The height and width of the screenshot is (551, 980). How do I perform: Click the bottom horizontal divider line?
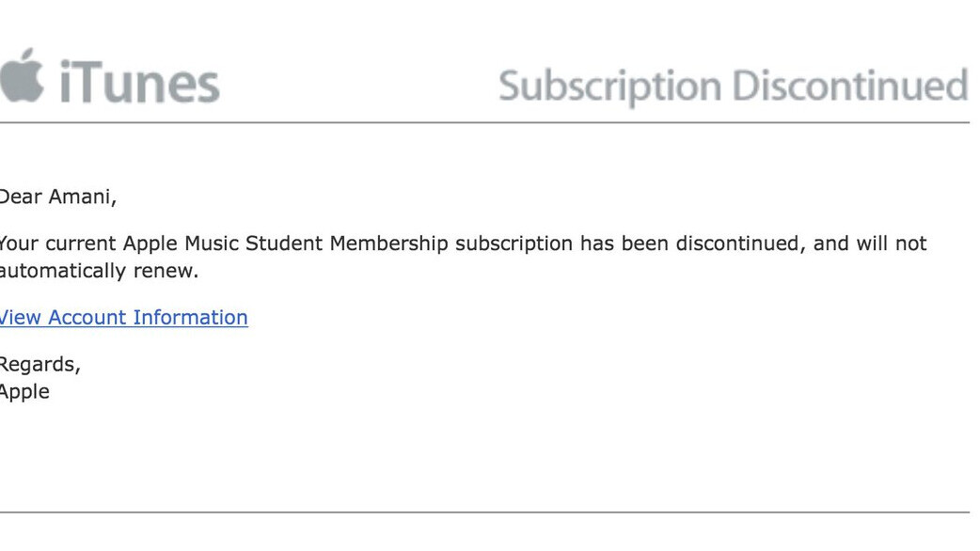tap(484, 512)
